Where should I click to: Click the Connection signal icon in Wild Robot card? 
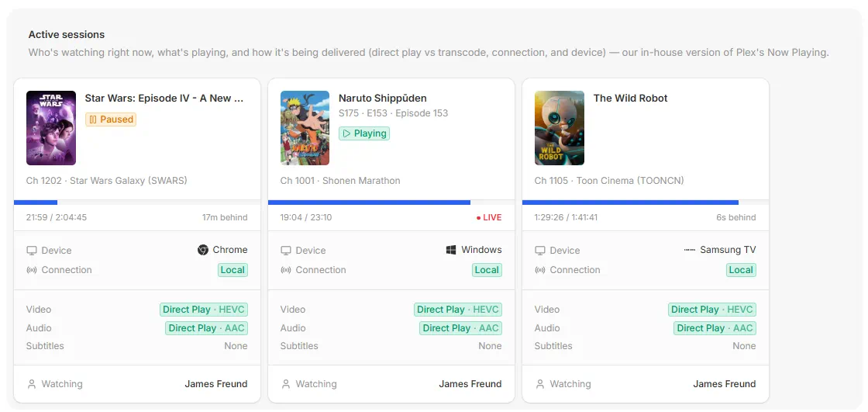click(x=539, y=270)
